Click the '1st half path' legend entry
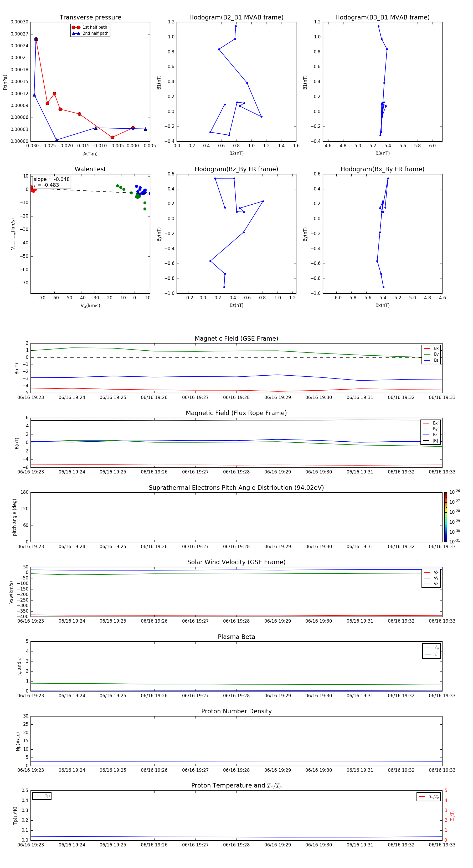473x868 pixels. click(90, 27)
